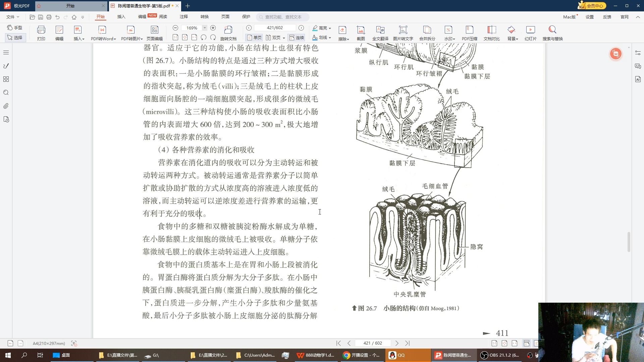The height and width of the screenshot is (362, 644).
Task: Click the PDF压缩 compression tool
Action: point(470,33)
